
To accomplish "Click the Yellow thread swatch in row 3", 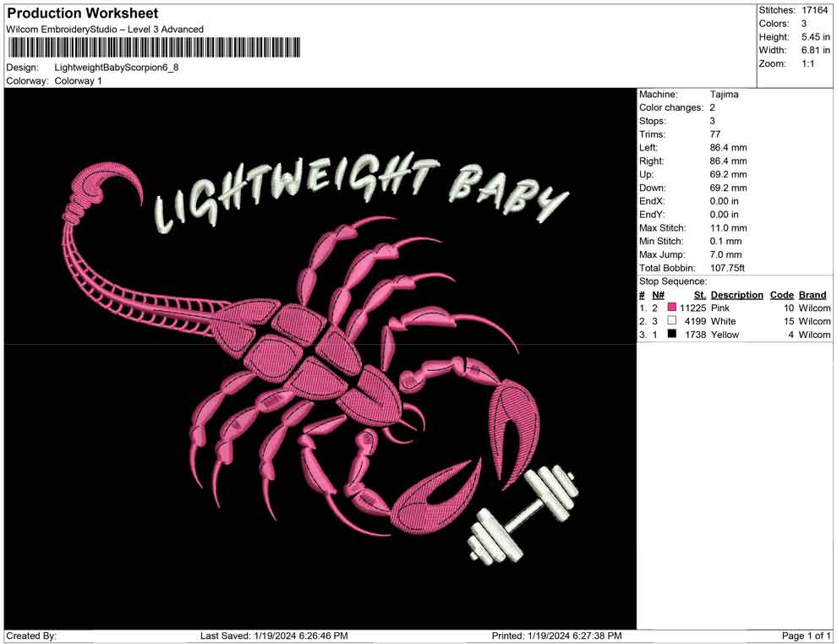I will (672, 335).
